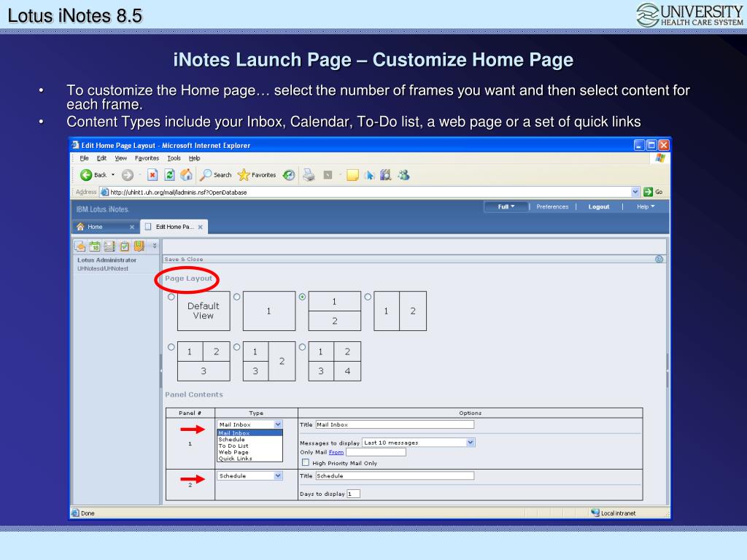This screenshot has height=560, width=747.
Task: Click the History clock icon in toolbar
Action: coord(289,175)
